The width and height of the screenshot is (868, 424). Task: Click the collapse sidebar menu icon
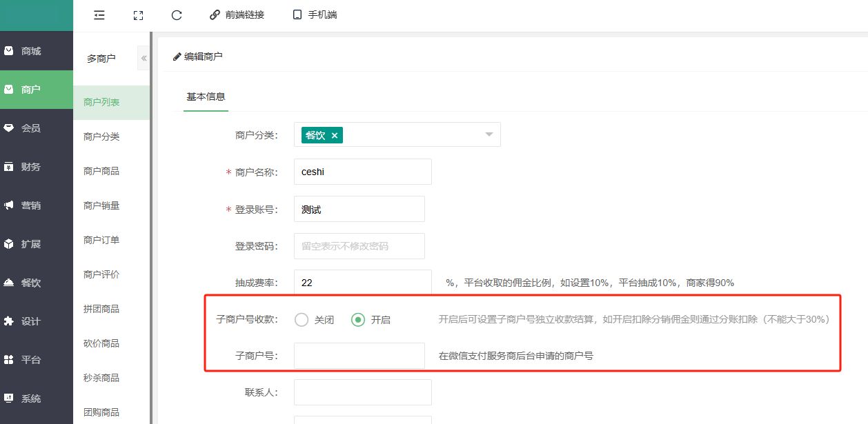tap(99, 14)
